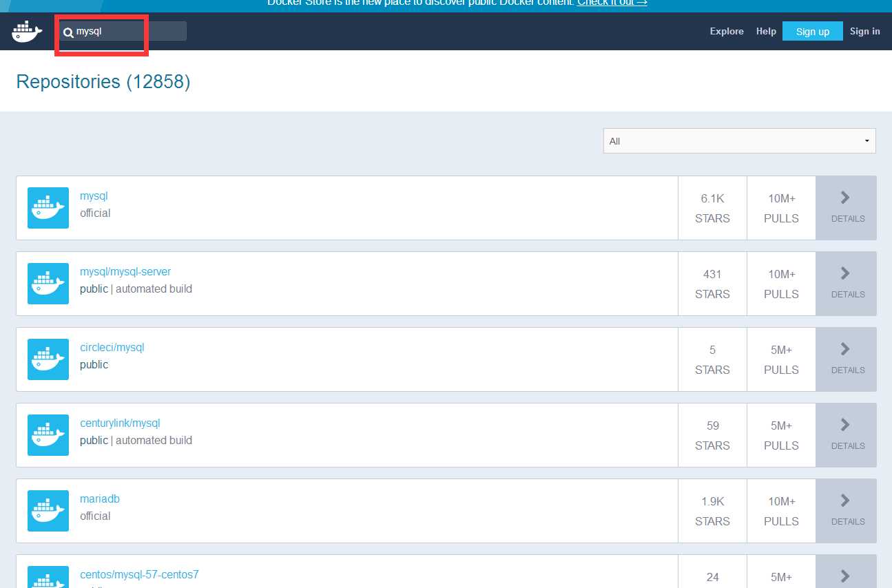This screenshot has height=588, width=892.
Task: Open DETAILS chevron for circleci/mysql
Action: (x=847, y=359)
